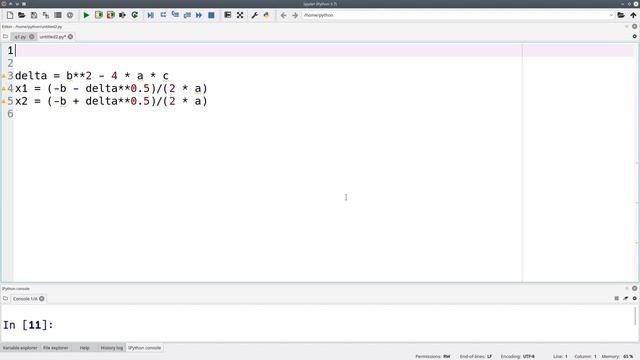
Task: Open the Variable explorer tab
Action: coord(20,348)
